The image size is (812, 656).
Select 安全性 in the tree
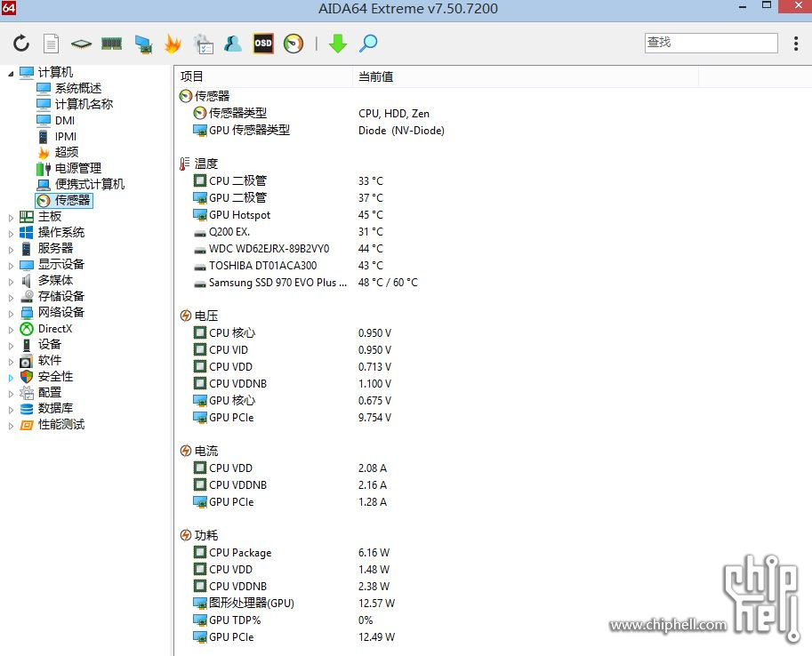pyautogui.click(x=55, y=376)
